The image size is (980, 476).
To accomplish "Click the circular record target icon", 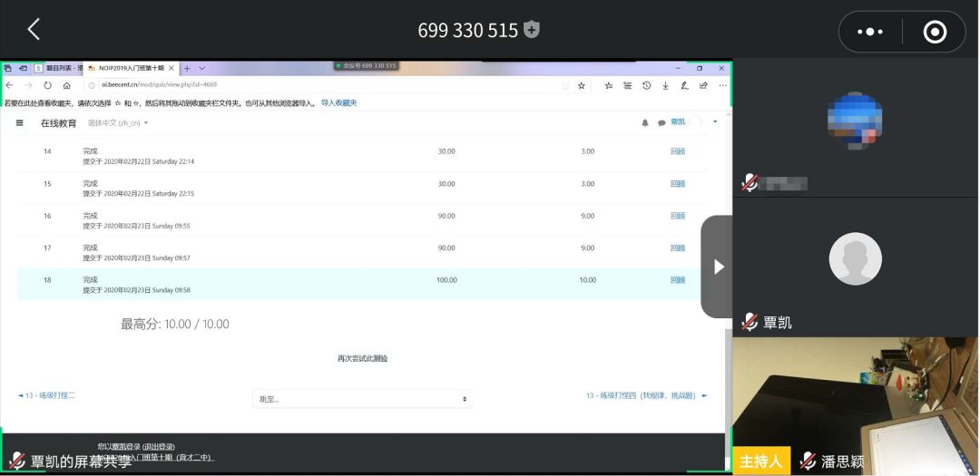I will (x=934, y=32).
